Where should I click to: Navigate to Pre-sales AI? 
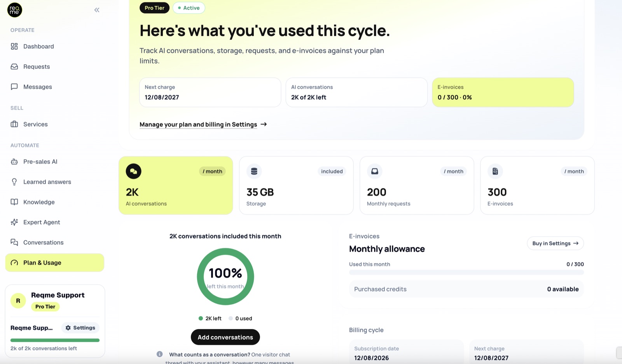coord(54,162)
